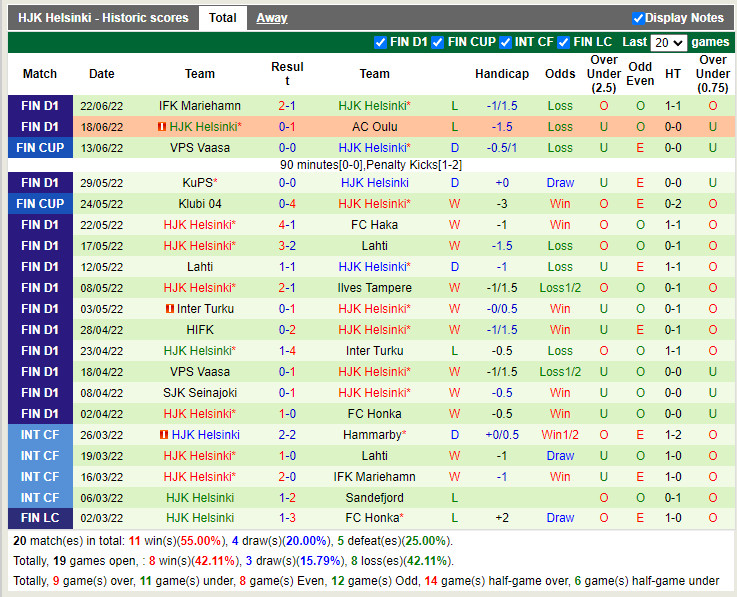Click the penalty kicks note row
Screen dimensions: 737x597
[371, 165]
